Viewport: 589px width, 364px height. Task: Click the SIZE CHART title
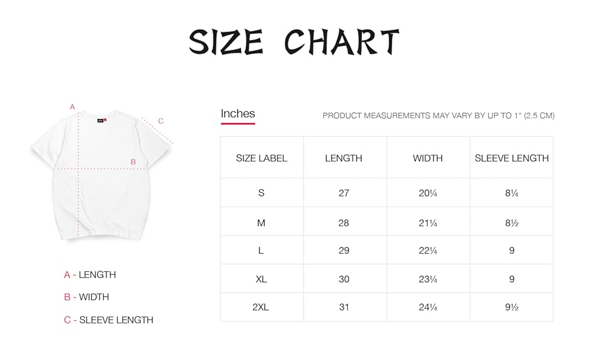tap(294, 42)
